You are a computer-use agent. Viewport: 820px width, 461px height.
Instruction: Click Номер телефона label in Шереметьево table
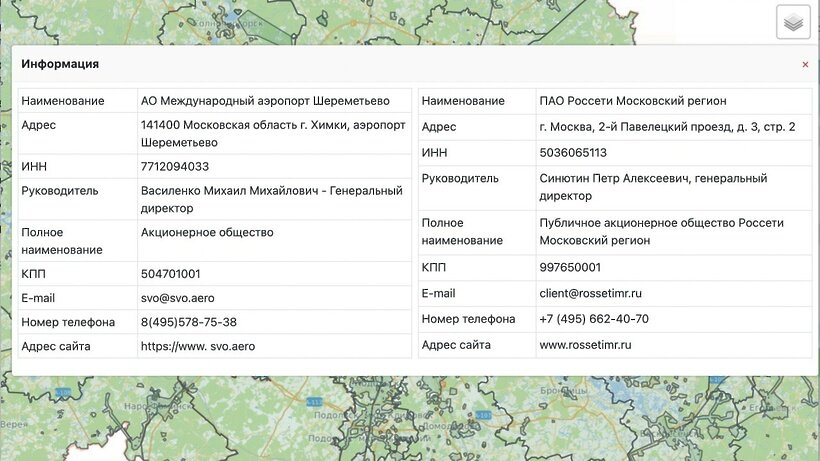[68, 322]
